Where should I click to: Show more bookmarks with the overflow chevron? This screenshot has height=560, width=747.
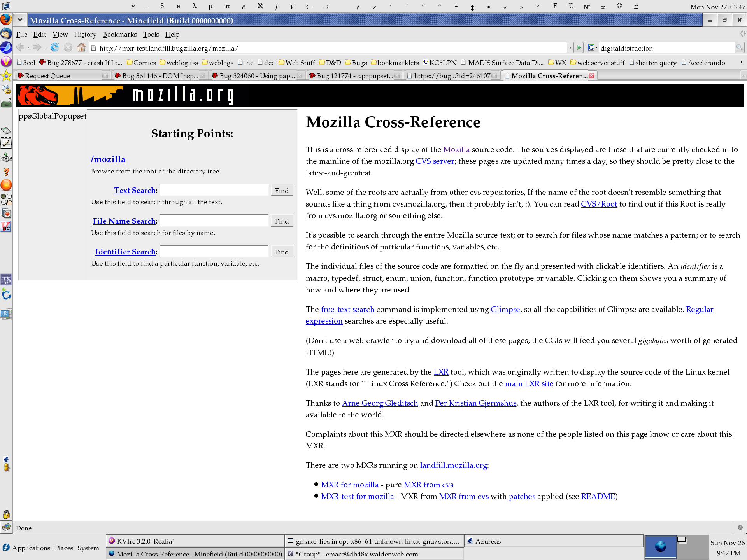[x=742, y=62]
